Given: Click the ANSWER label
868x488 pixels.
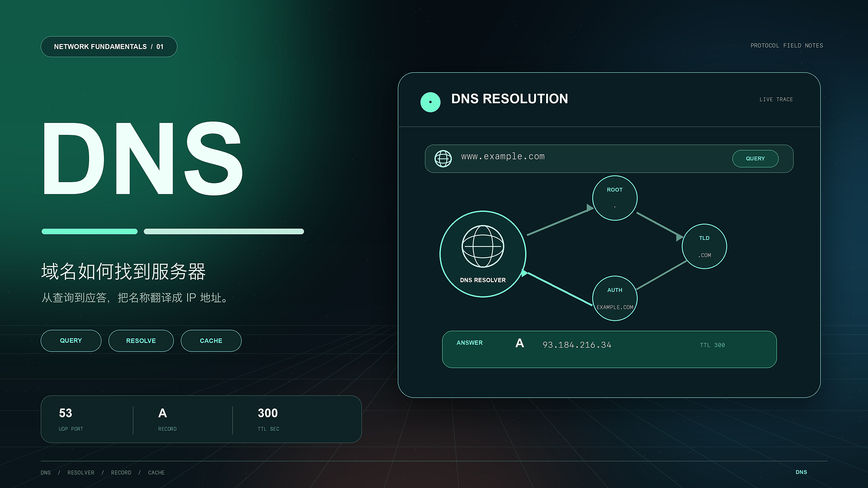Looking at the screenshot, I should tap(469, 343).
